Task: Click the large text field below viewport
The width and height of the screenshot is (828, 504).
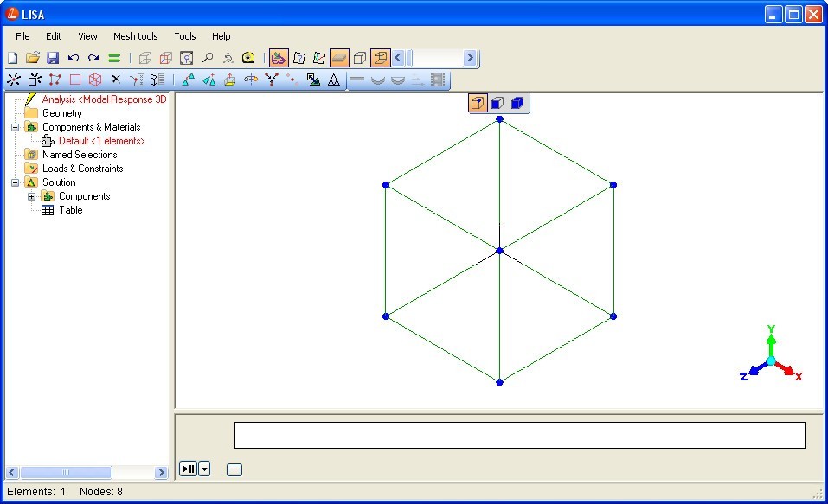Action: point(520,435)
